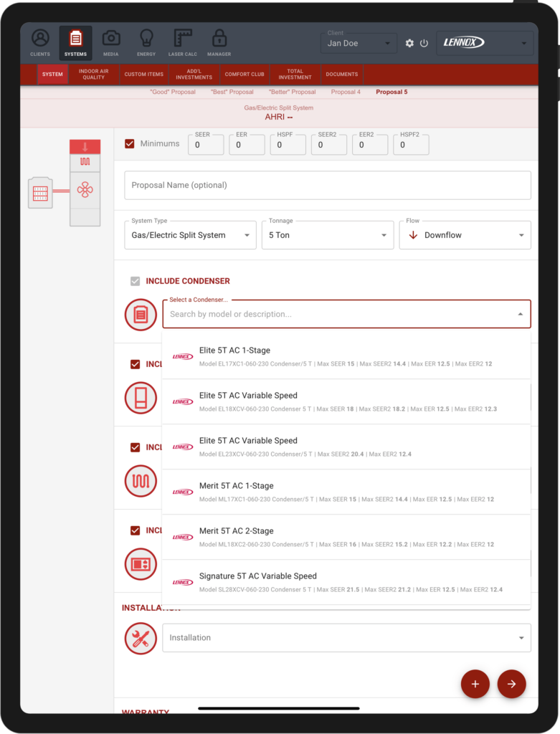Click the HSPF2 minimum field
560x734 pixels.
(411, 145)
